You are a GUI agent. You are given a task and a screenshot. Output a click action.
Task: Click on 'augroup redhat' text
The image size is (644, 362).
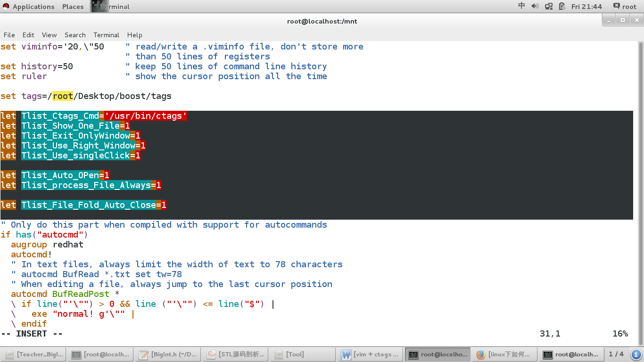47,245
